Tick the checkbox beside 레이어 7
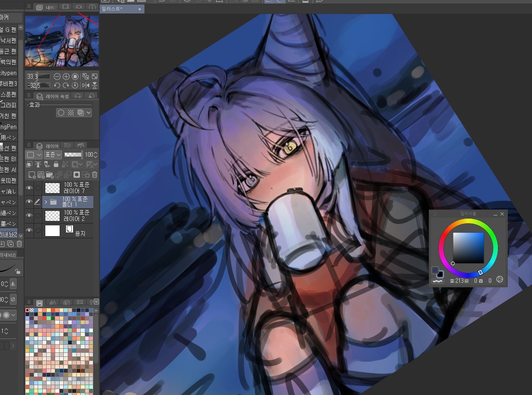Screen dimensions: 532x395 click(x=38, y=188)
